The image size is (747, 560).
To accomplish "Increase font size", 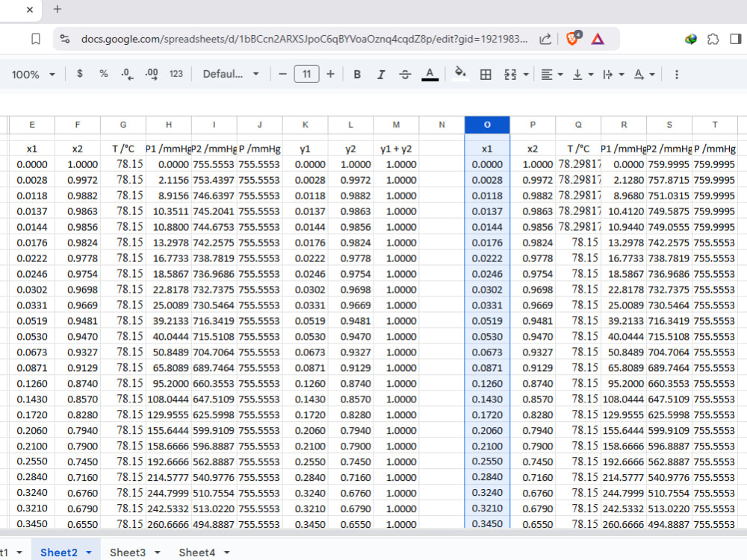I will coord(330,74).
